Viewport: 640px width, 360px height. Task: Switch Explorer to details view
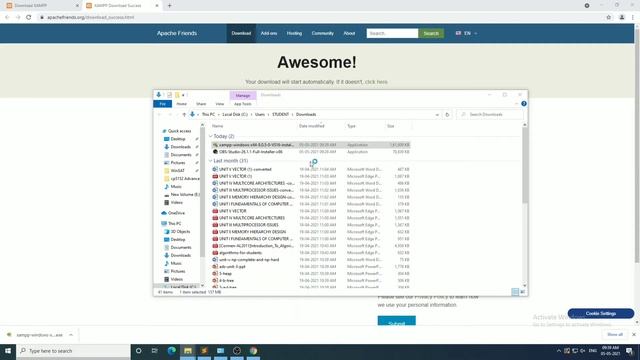[x=515, y=292]
